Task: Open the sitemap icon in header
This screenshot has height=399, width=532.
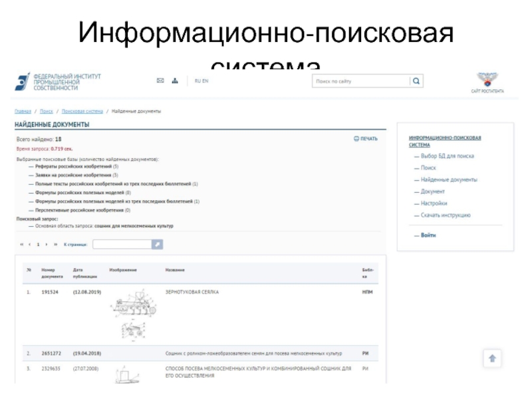Action: click(175, 81)
